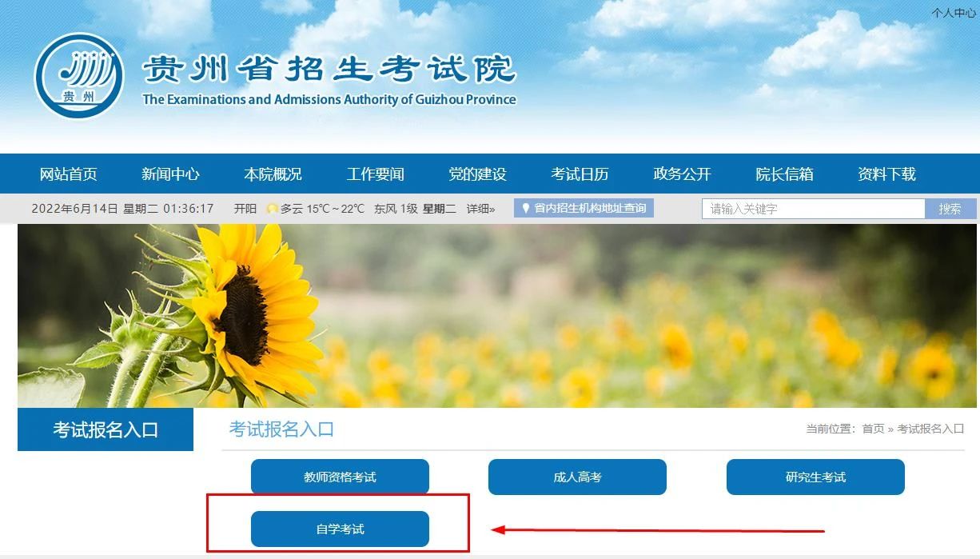Screen dimensions: 980x559
Task: Open 院长信箱 mailbox page
Action: (x=784, y=174)
